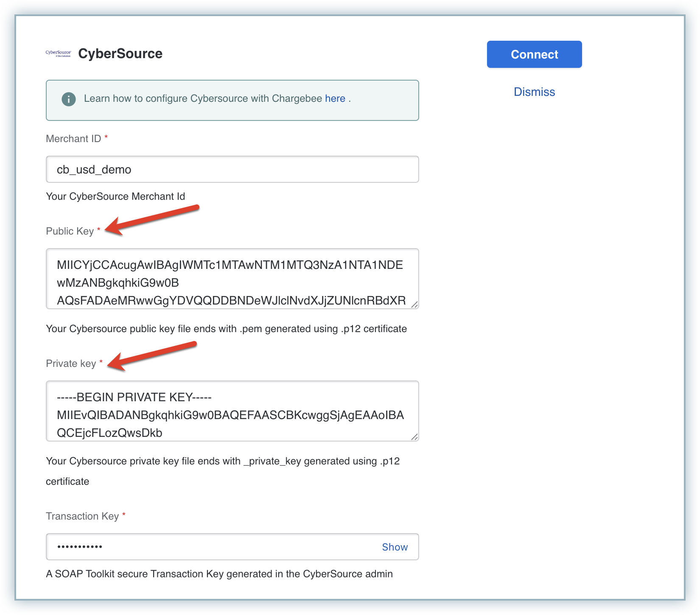
Task: Click the CyberSource logo icon
Action: pyautogui.click(x=58, y=53)
